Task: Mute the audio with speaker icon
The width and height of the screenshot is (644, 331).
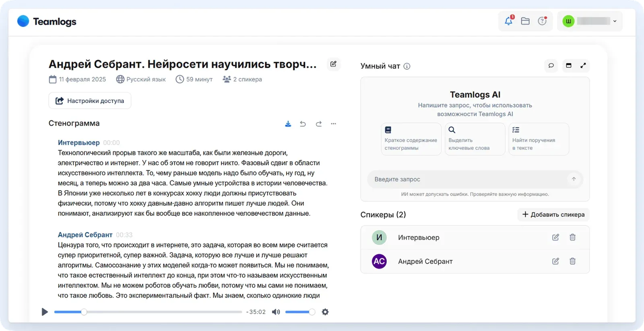Action: (276, 312)
